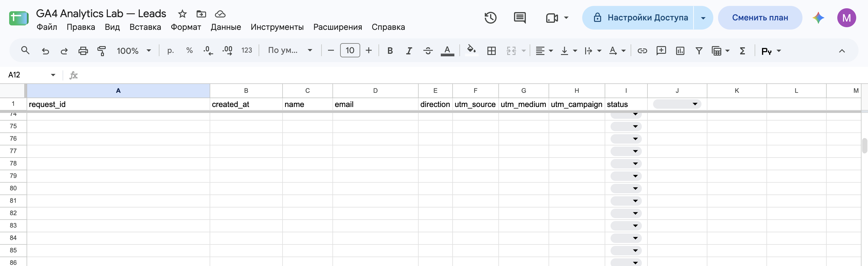Open the borders grid icon

(x=491, y=51)
